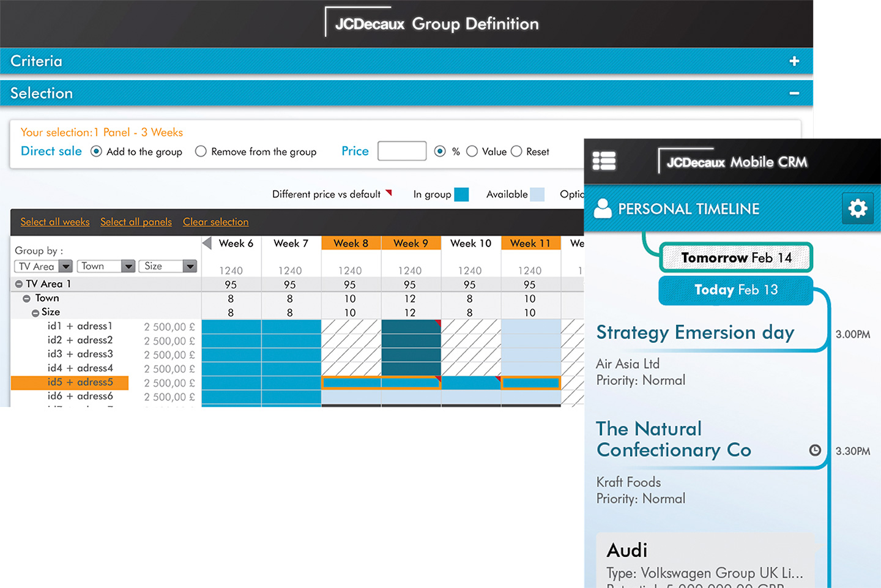The width and height of the screenshot is (881, 588).
Task: Click the 3.30PM timeline marker
Action: pyautogui.click(x=853, y=451)
